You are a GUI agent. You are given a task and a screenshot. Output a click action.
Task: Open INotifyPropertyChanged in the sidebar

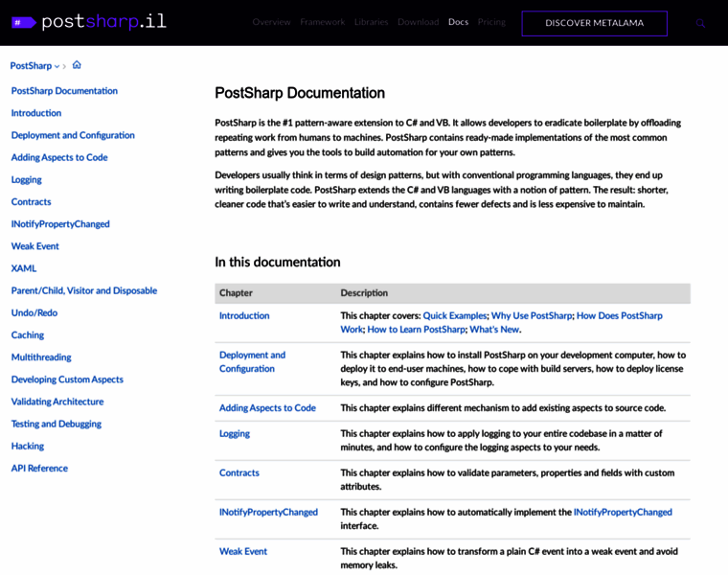point(60,224)
